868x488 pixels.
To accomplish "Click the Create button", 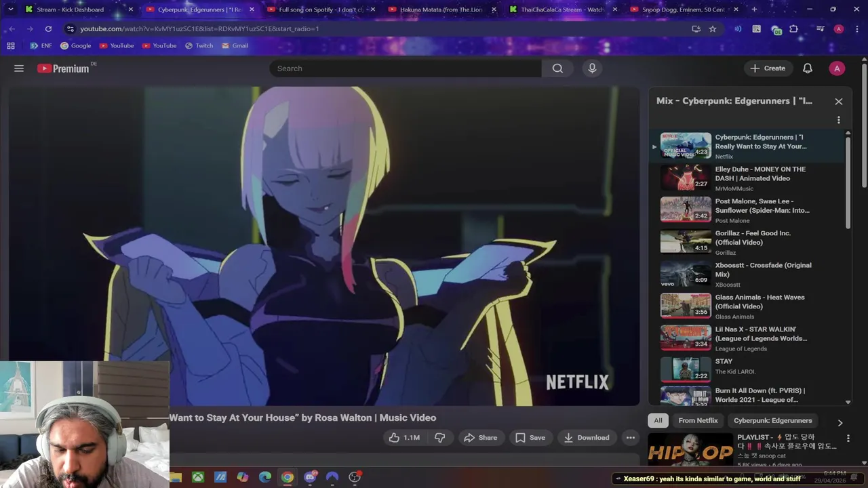I will pyautogui.click(x=768, y=68).
